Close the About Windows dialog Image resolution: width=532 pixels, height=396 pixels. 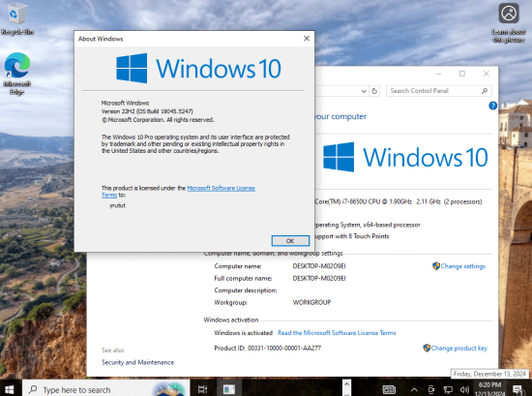pos(307,39)
